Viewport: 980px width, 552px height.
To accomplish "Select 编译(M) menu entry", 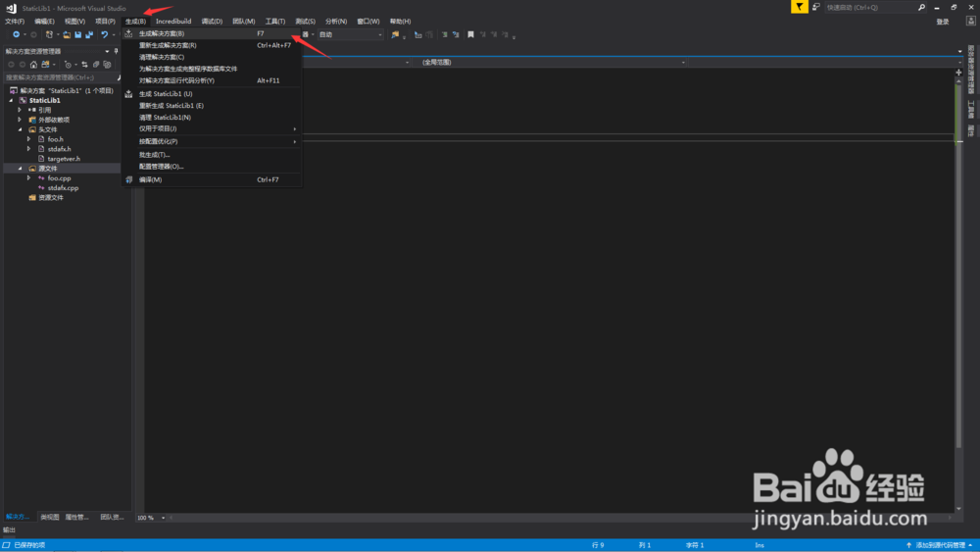I will point(212,179).
